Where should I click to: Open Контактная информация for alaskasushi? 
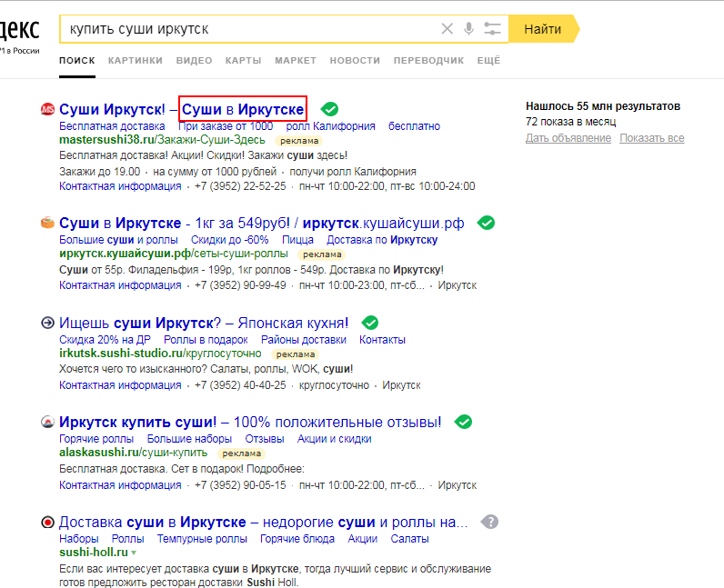120,485
